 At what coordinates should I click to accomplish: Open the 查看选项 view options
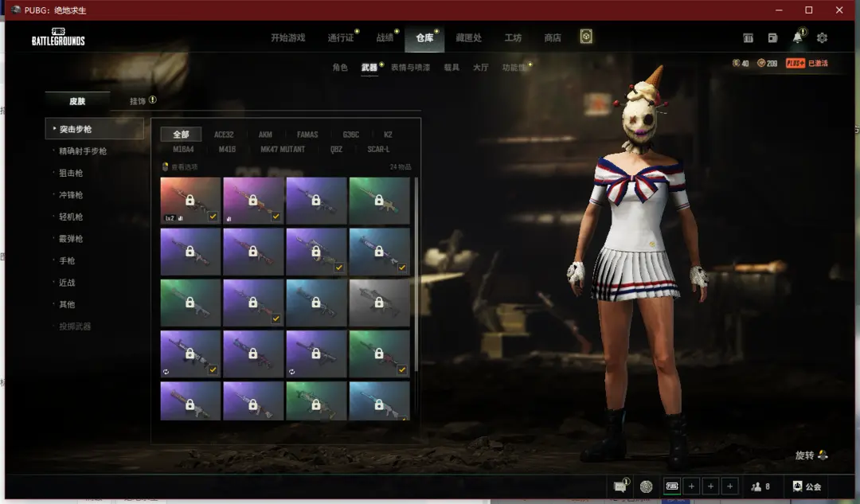point(180,167)
